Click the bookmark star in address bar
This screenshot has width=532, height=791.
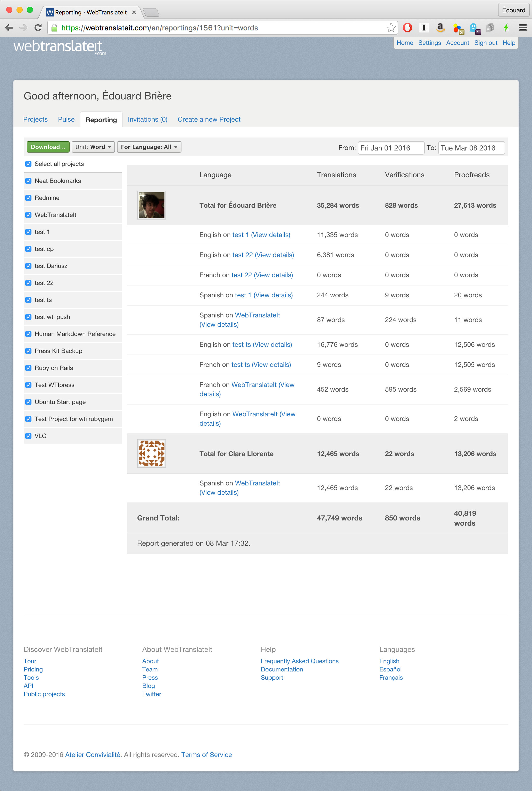[391, 28]
